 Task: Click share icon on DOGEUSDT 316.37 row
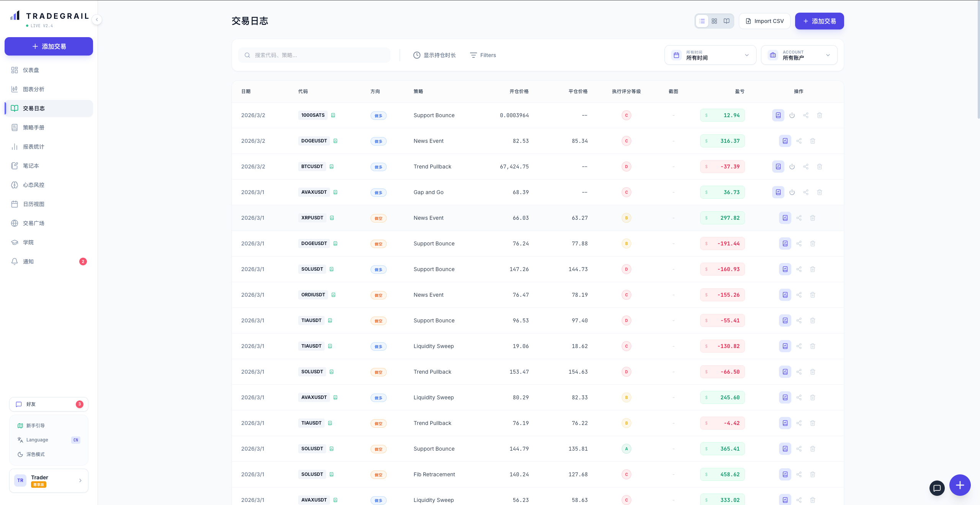pyautogui.click(x=799, y=141)
